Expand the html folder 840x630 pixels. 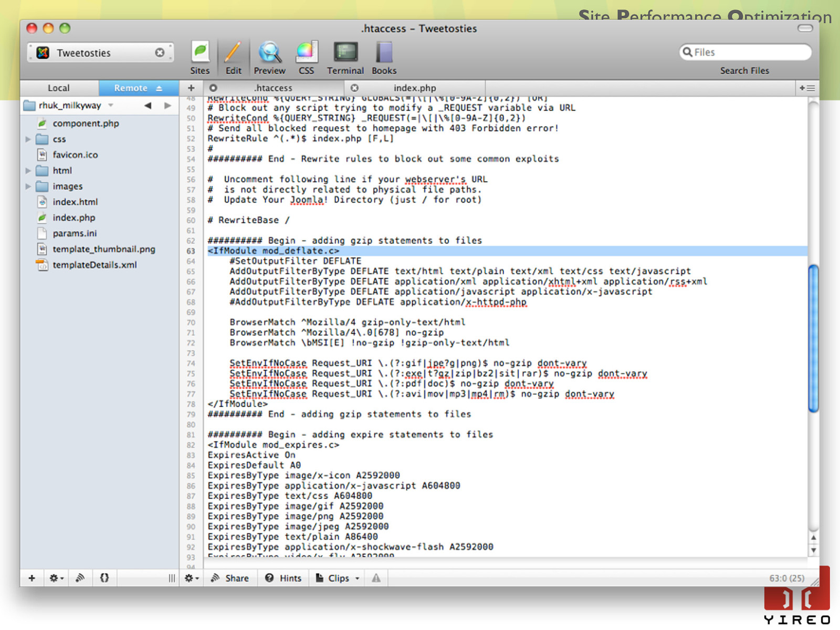[x=28, y=171]
